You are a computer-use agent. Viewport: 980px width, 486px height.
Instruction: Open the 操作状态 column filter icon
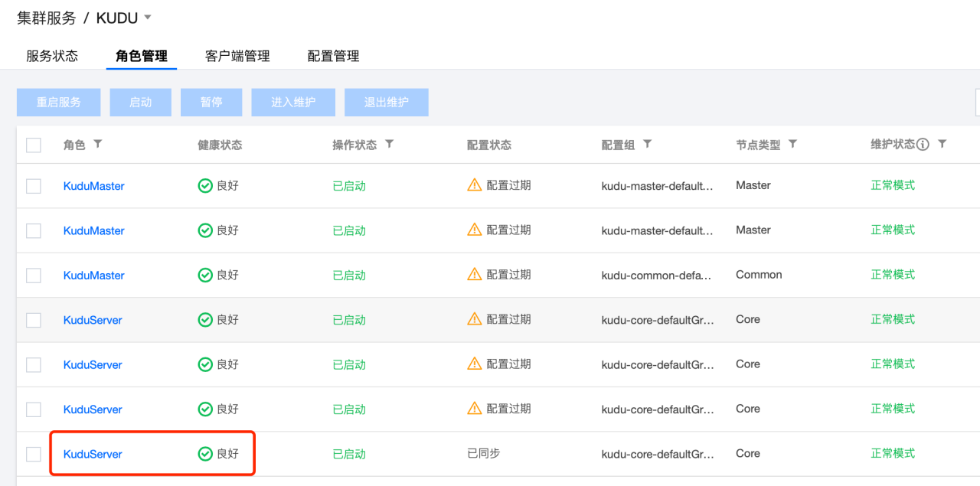pyautogui.click(x=389, y=144)
